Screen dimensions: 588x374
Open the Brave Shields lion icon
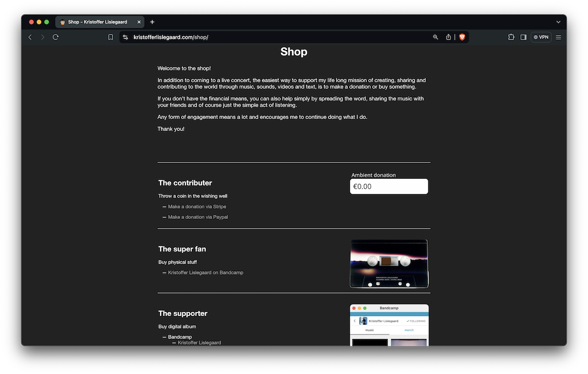[462, 37]
